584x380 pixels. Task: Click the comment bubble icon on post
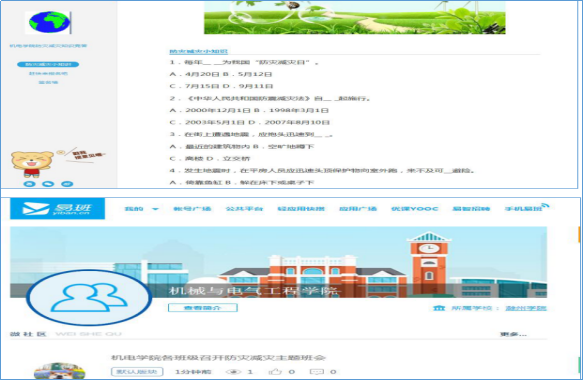(x=317, y=371)
